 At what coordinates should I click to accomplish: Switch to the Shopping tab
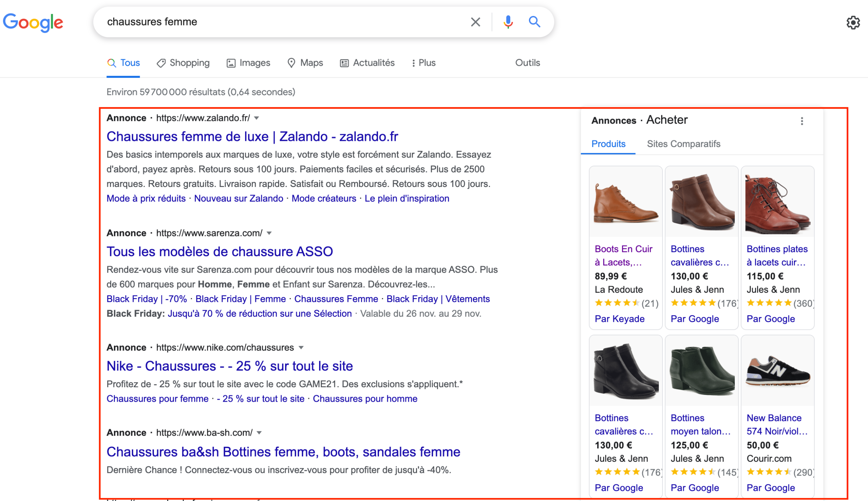tap(183, 63)
